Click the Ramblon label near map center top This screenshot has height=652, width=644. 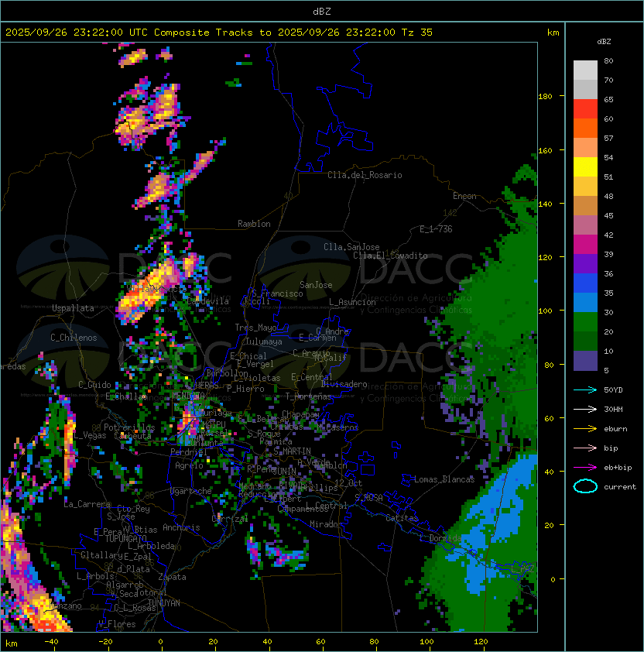[x=254, y=224]
